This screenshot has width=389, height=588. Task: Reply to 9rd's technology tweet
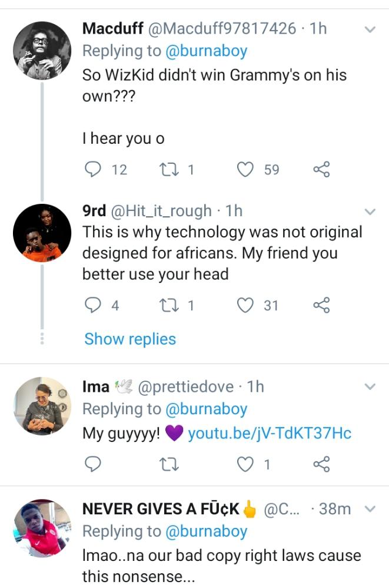pyautogui.click(x=94, y=305)
